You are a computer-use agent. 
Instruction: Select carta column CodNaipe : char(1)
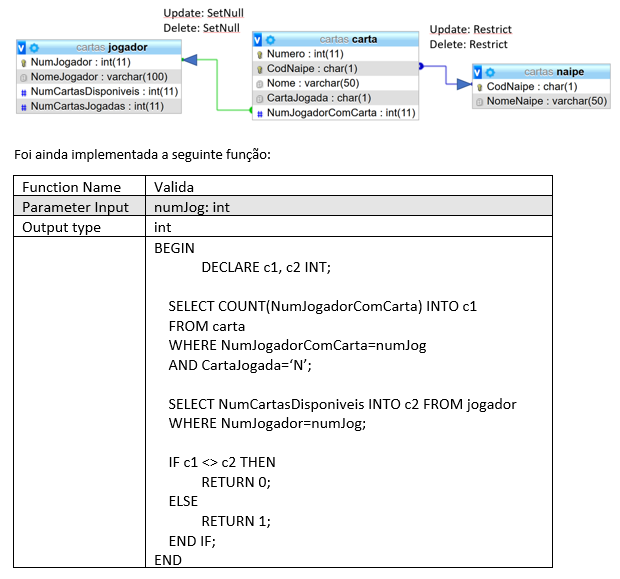pyautogui.click(x=335, y=68)
